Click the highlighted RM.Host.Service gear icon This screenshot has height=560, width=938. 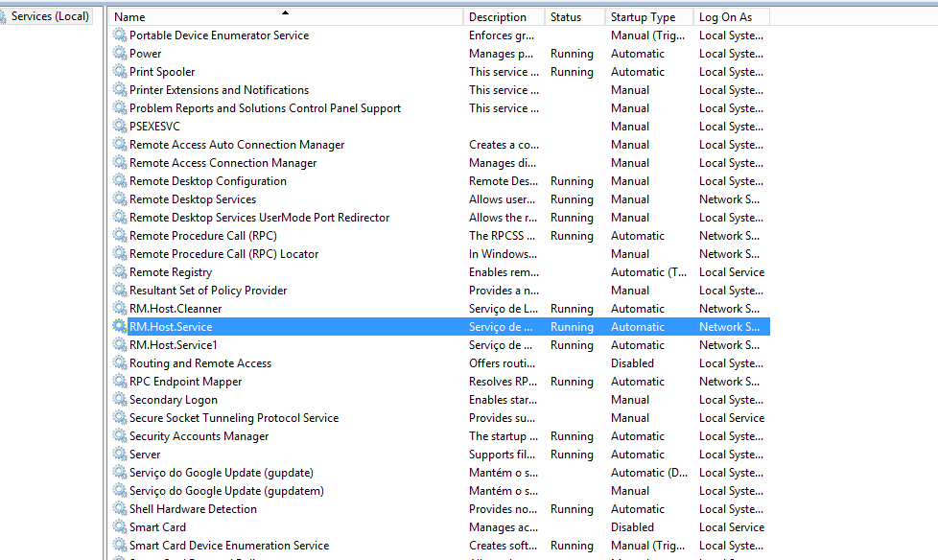pos(120,327)
